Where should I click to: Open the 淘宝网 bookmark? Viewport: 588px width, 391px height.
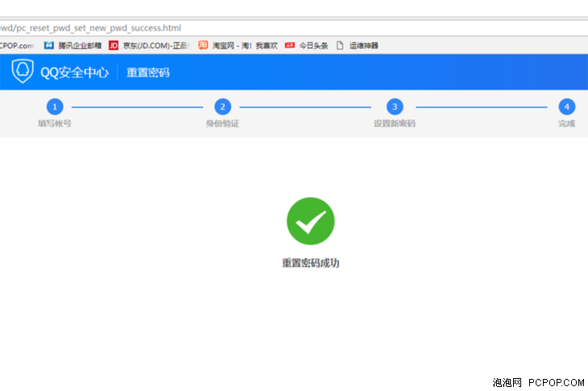click(x=245, y=46)
